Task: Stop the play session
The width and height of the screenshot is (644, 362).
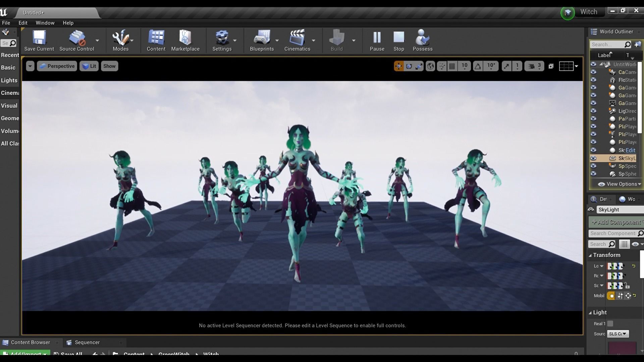Action: pos(398,40)
